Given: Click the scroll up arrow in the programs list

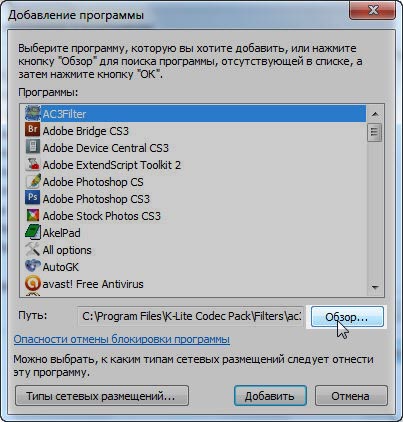Looking at the screenshot, I should pyautogui.click(x=375, y=114).
